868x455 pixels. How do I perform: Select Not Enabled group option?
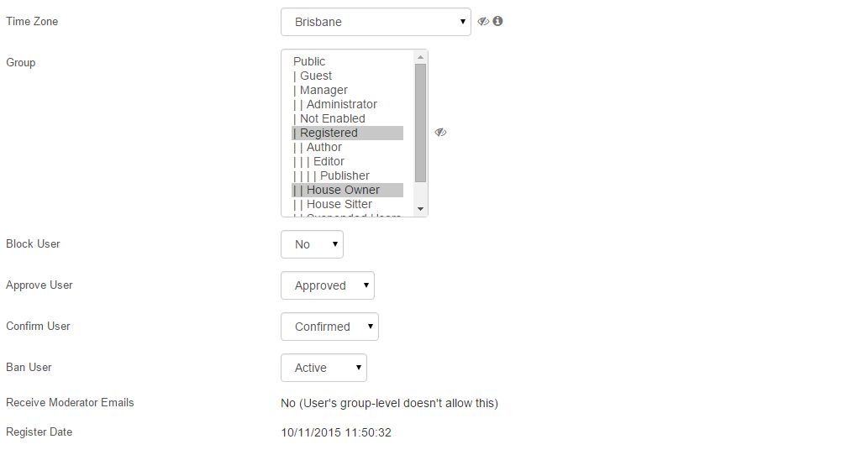pos(348,119)
